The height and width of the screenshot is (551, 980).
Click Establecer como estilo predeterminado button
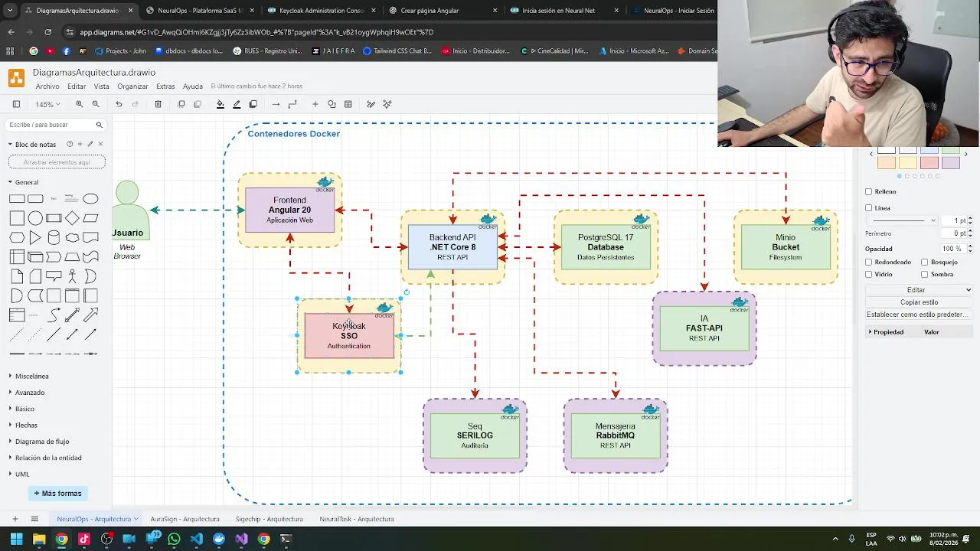pos(920,315)
